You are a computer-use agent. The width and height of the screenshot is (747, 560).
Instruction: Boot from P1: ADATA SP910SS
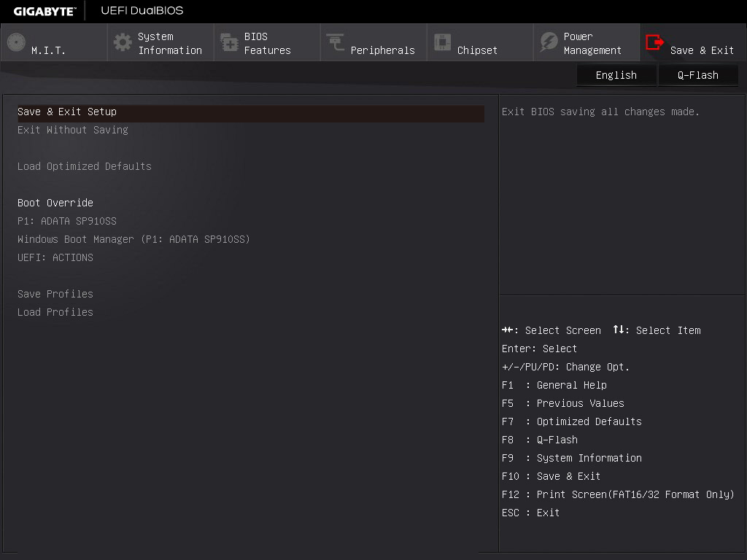[x=67, y=221]
